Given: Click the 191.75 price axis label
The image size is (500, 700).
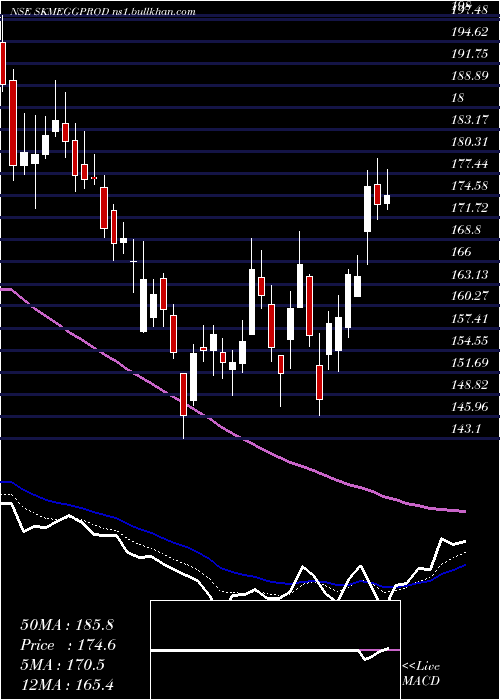Looking at the screenshot, I should click(x=470, y=54).
